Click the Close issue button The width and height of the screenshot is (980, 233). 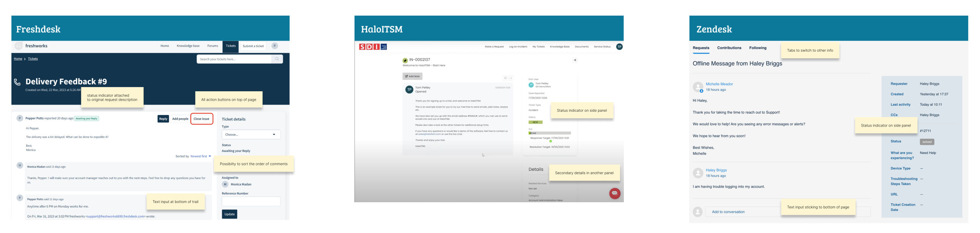pos(201,119)
